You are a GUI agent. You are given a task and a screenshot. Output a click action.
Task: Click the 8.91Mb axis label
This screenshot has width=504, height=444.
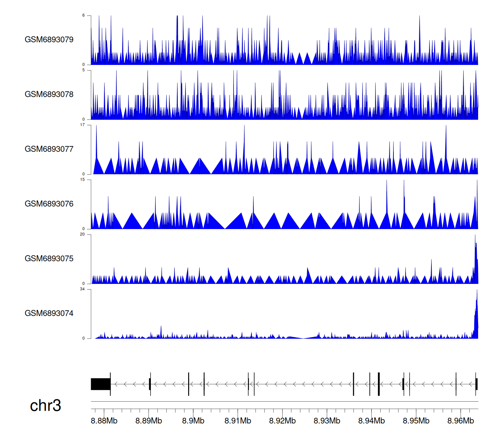[x=238, y=421]
